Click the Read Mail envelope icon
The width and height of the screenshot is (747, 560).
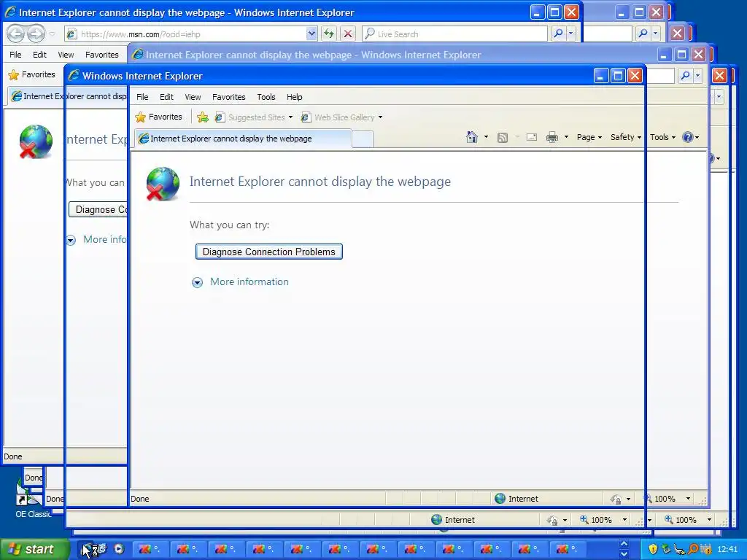pyautogui.click(x=532, y=137)
